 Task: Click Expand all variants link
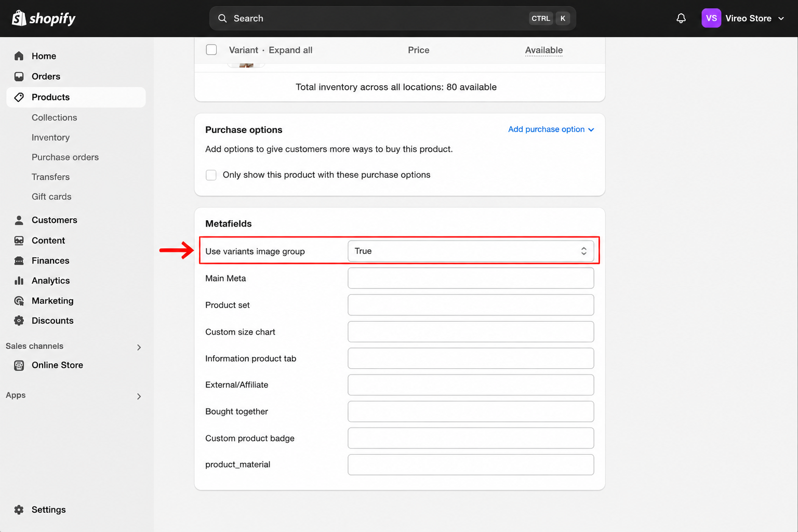pos(290,50)
